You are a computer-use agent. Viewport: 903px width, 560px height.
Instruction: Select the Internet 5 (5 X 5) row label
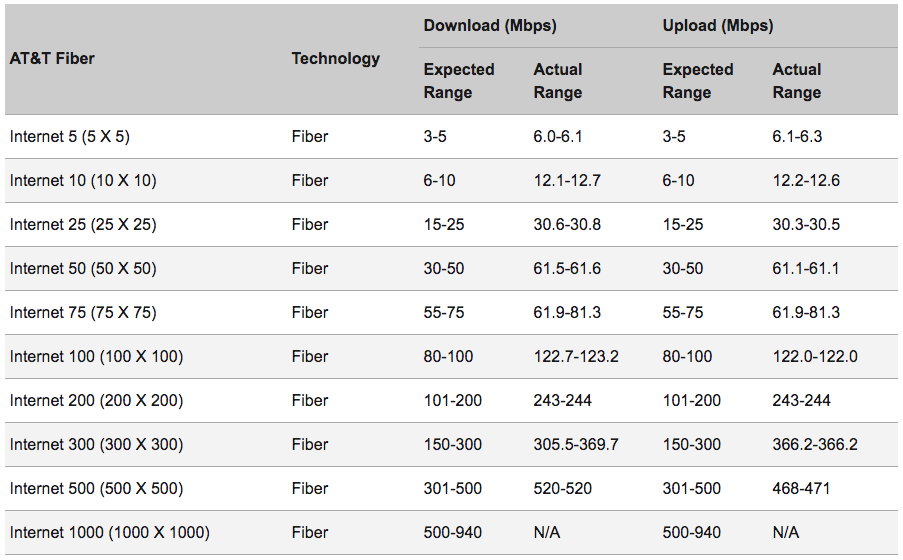tap(74, 137)
